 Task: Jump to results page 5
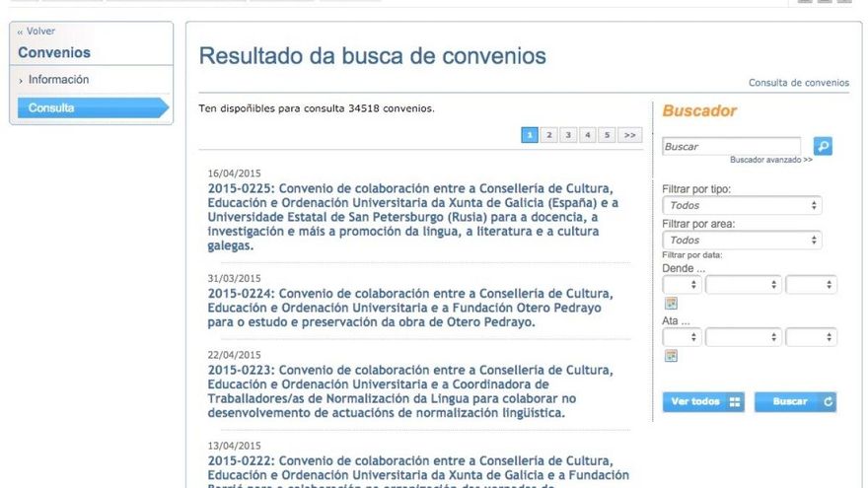click(607, 135)
